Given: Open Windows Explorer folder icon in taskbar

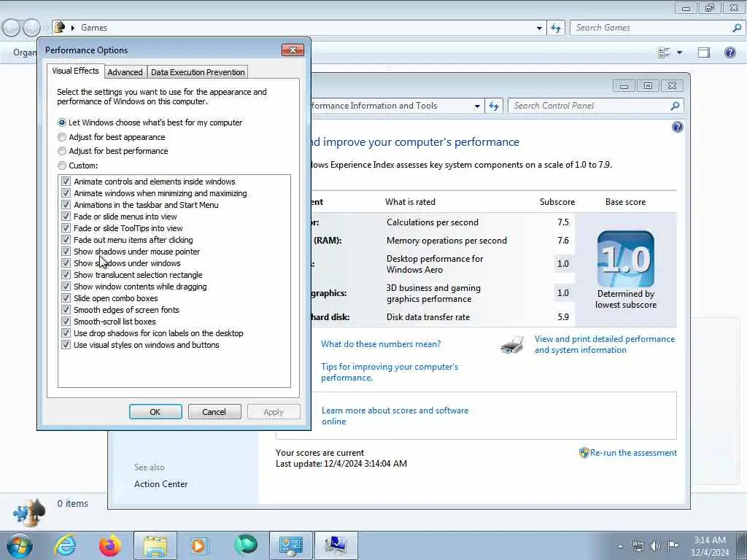Looking at the screenshot, I should coord(155,545).
